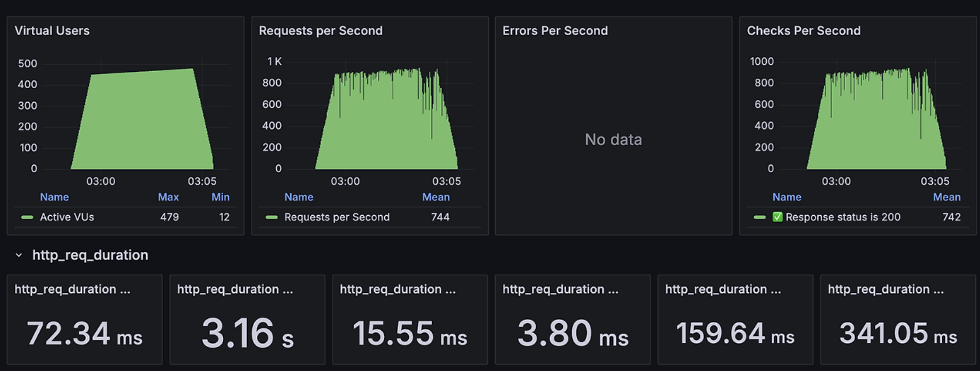Sort Virtual Users legend by Max
The image size is (980, 371).
[x=168, y=197]
